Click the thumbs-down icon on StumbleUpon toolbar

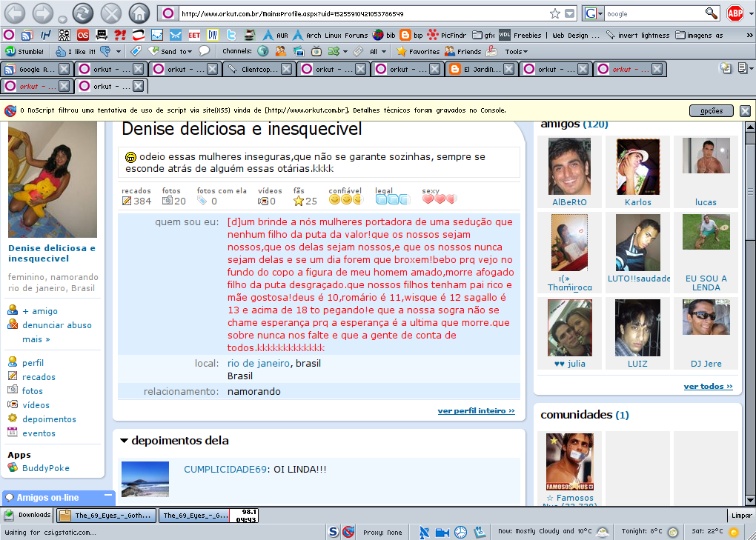[x=105, y=51]
